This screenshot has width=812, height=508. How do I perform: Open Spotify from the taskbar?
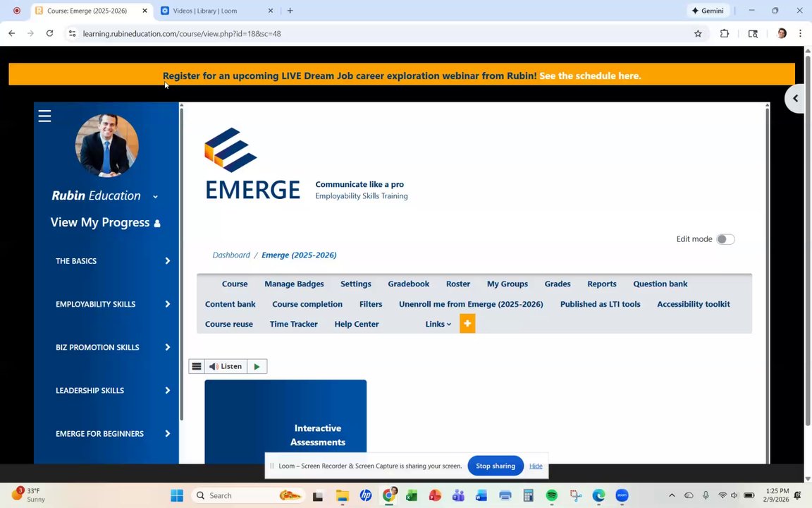pyautogui.click(x=551, y=495)
